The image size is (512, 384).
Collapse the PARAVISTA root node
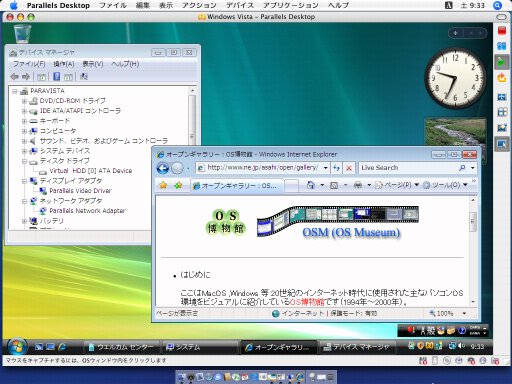point(14,91)
